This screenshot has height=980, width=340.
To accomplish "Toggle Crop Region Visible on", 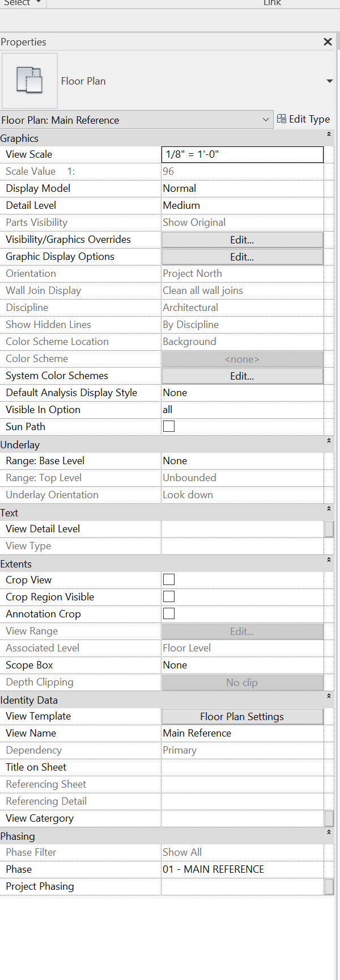I will (168, 596).
